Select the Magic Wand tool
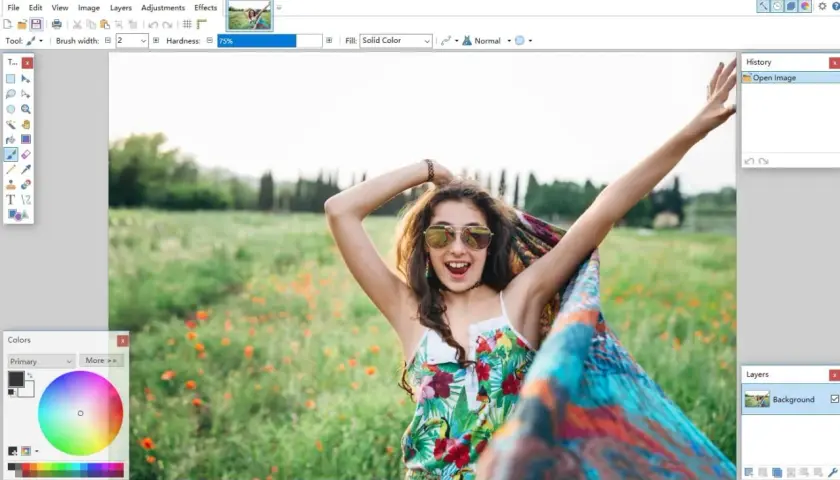 click(x=11, y=124)
